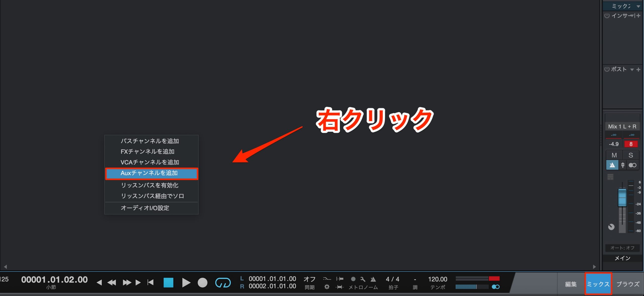Image resolution: width=644 pixels, height=296 pixels.
Task: Select Auxチャンネルを追加 menu entry
Action: 151,173
